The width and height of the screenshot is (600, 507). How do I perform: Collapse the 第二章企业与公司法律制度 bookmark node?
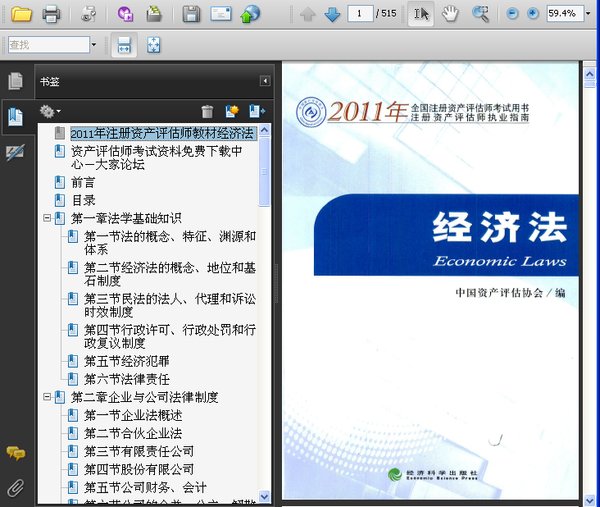click(x=47, y=397)
